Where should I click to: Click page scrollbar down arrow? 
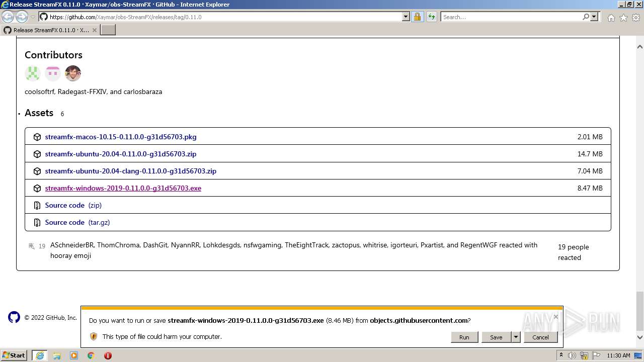(640, 337)
